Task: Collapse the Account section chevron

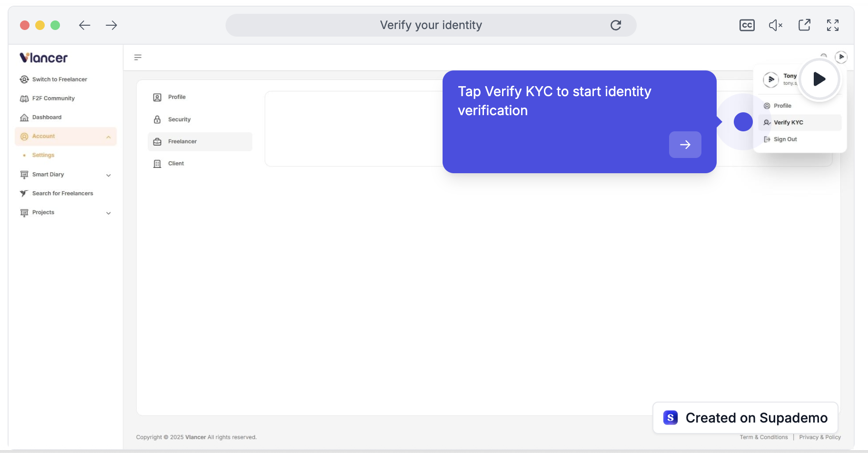Action: [x=108, y=137]
